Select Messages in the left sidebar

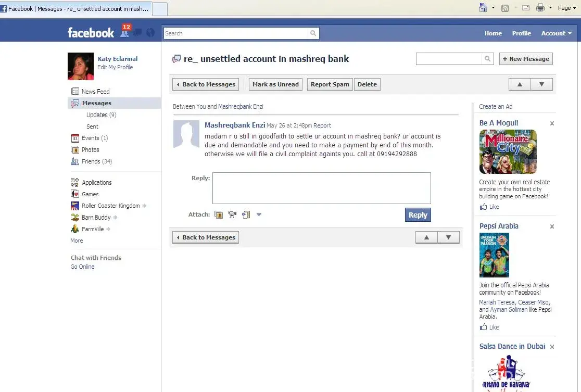pos(115,103)
